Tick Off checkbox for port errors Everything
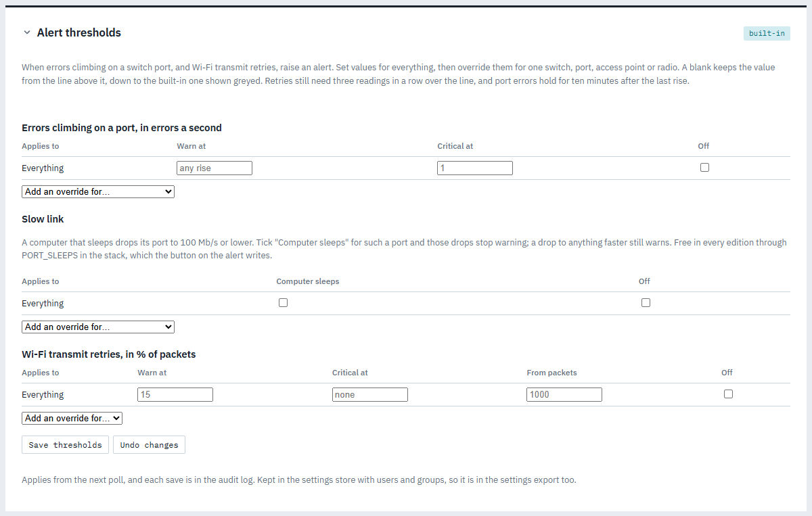The height and width of the screenshot is (516, 812). 704,167
